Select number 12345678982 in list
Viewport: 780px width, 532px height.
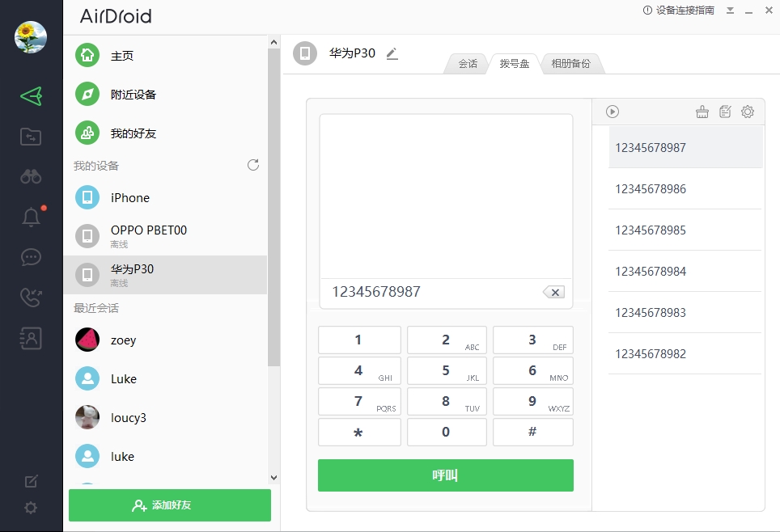[685, 353]
